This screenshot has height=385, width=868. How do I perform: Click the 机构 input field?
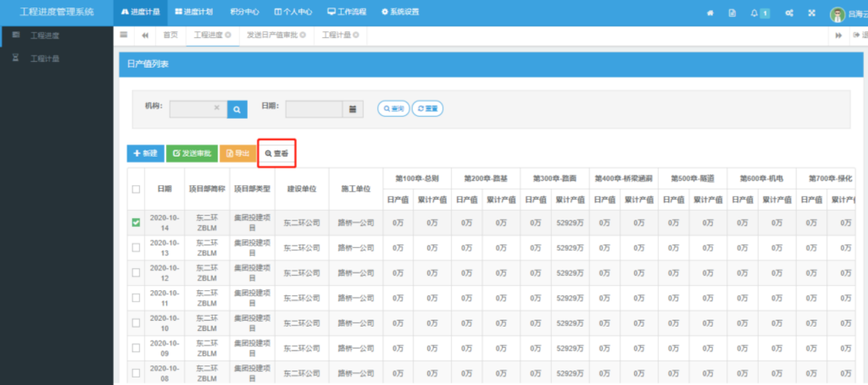coord(198,108)
